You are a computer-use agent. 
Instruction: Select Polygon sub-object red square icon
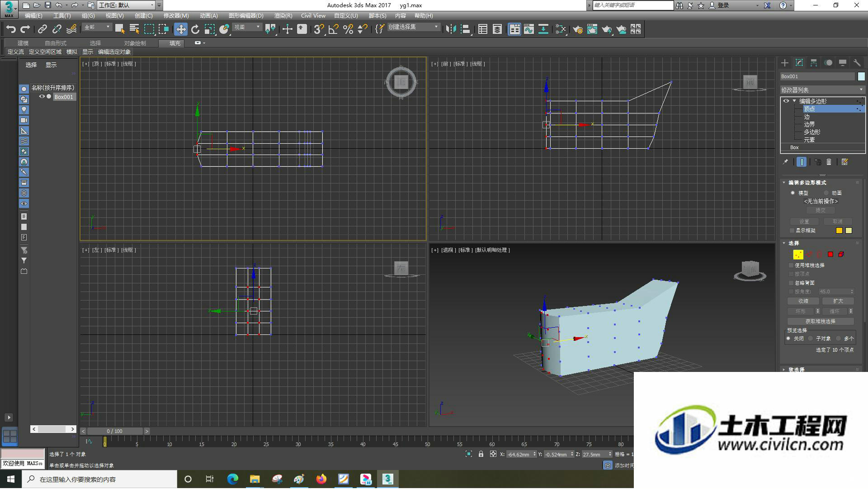830,254
